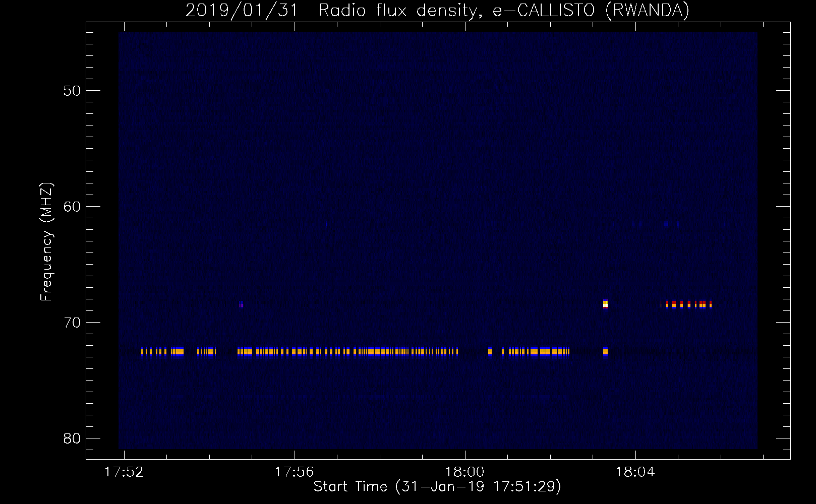Click the 17:56 time tick label

(x=294, y=472)
